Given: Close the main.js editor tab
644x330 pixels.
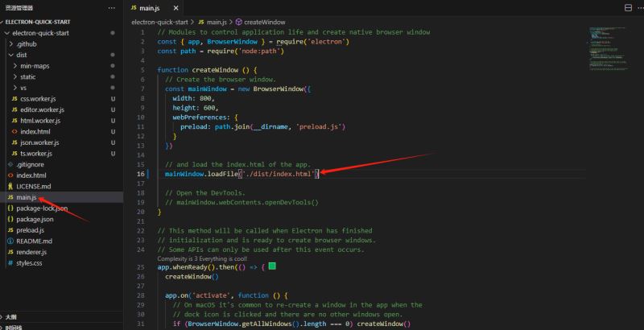Looking at the screenshot, I should [175, 8].
